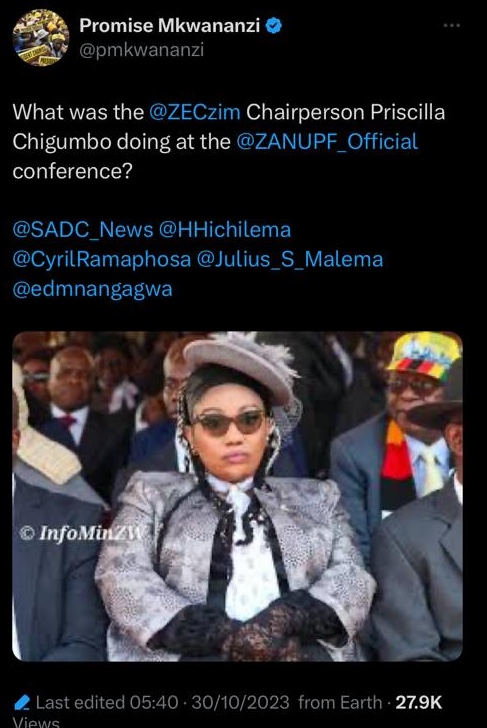
Task: Open the @ZECzim mention
Action: [x=195, y=112]
